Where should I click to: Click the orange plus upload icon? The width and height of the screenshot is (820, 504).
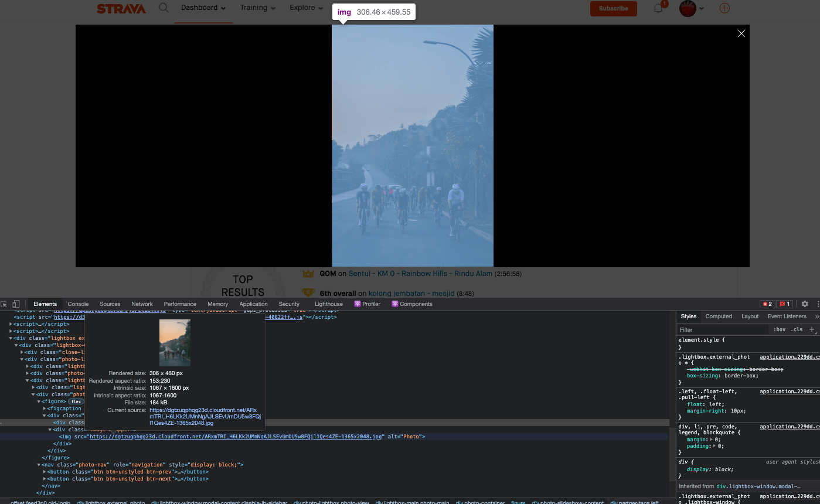(724, 8)
